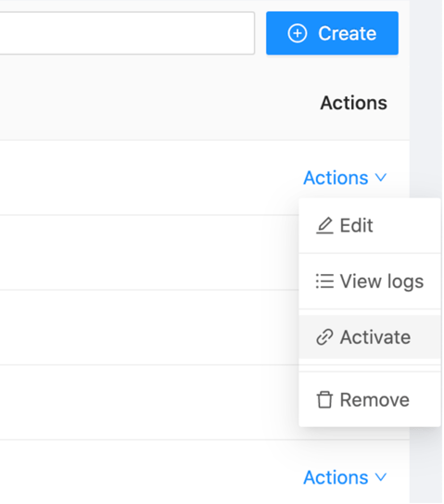444x504 pixels.
Task: Click the chevron next to the top Actions link
Action: pyautogui.click(x=381, y=178)
